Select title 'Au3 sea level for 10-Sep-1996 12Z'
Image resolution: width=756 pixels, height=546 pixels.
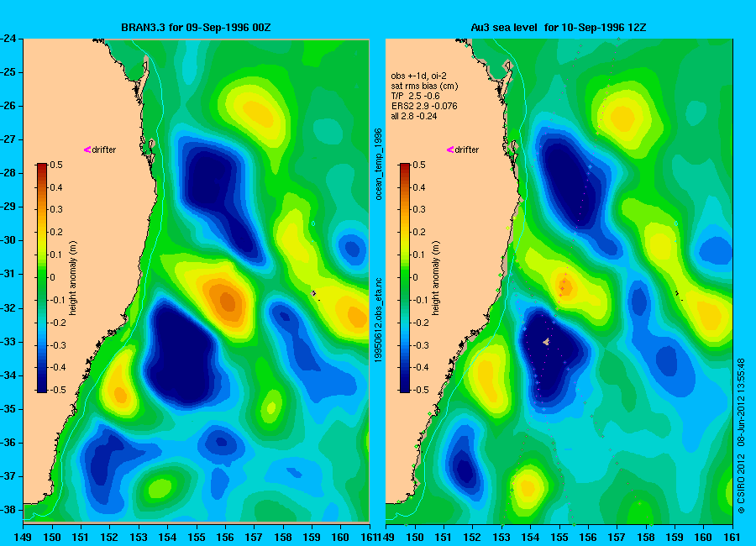click(x=559, y=28)
